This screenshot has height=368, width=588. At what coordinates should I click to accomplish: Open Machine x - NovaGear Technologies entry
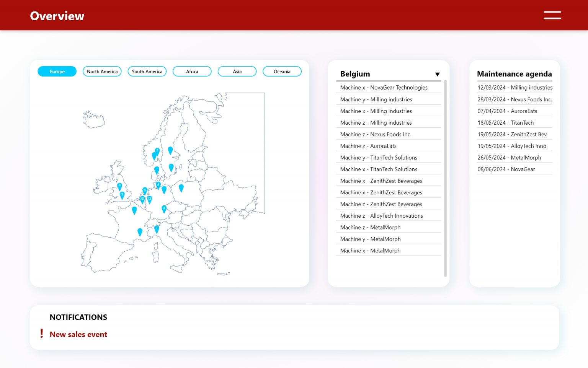(384, 88)
